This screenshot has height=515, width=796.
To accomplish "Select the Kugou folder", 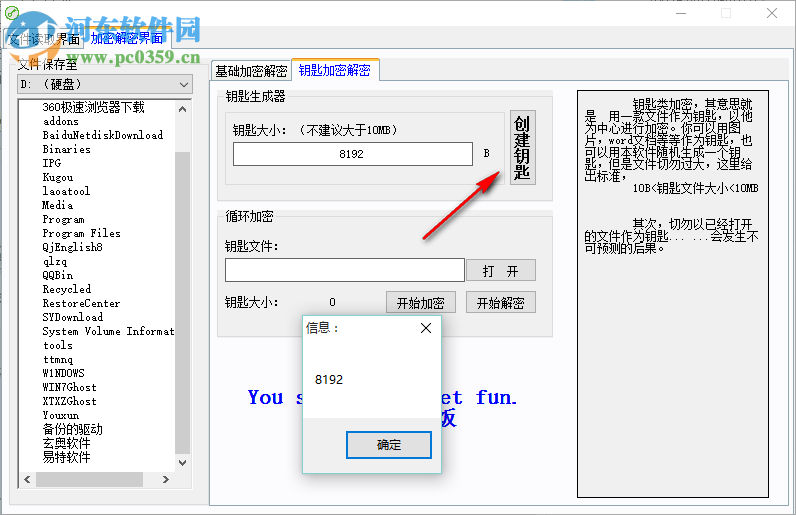I will point(58,177).
